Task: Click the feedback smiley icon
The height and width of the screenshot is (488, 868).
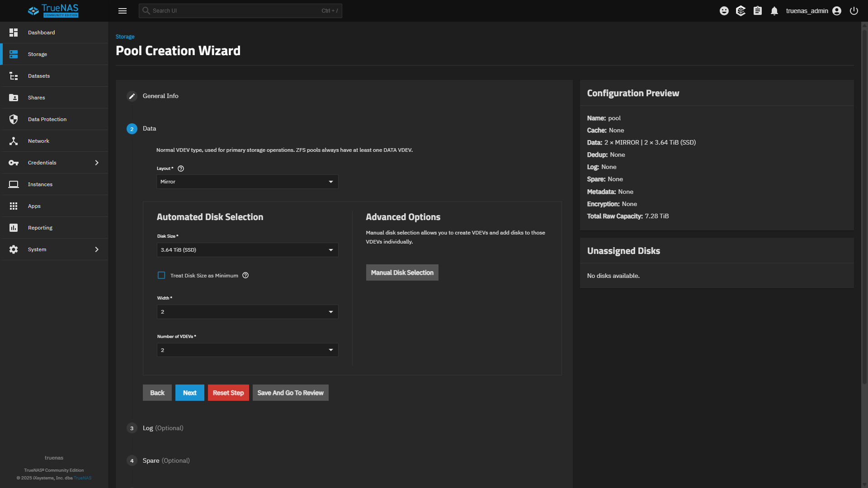Action: tap(724, 11)
